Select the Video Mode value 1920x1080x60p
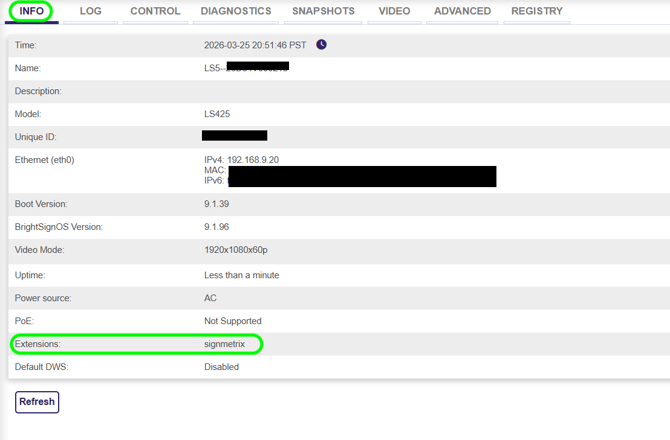The height and width of the screenshot is (440, 670). click(236, 250)
